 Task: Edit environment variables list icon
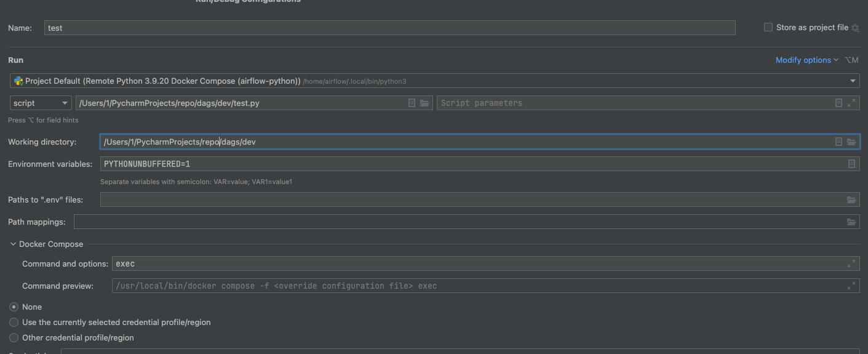coord(851,164)
